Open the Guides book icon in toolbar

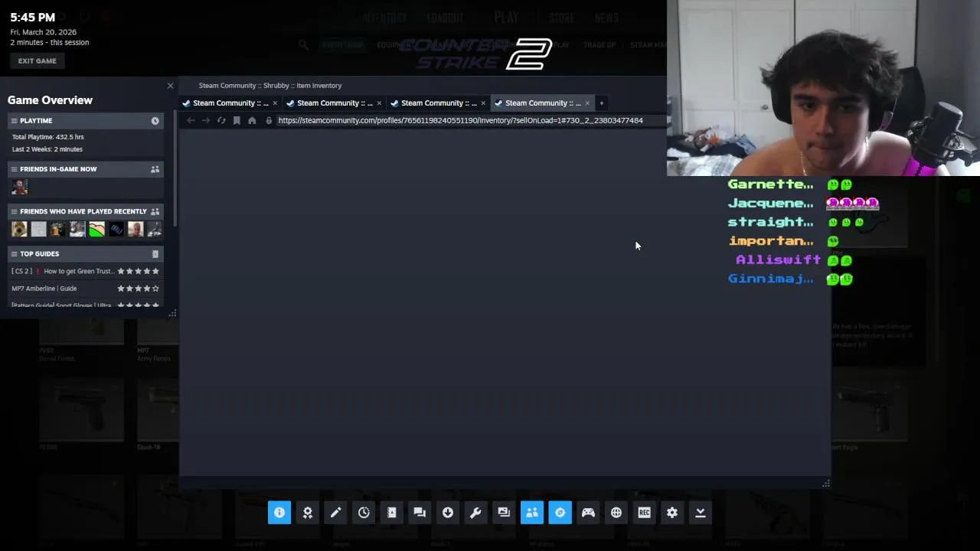392,513
